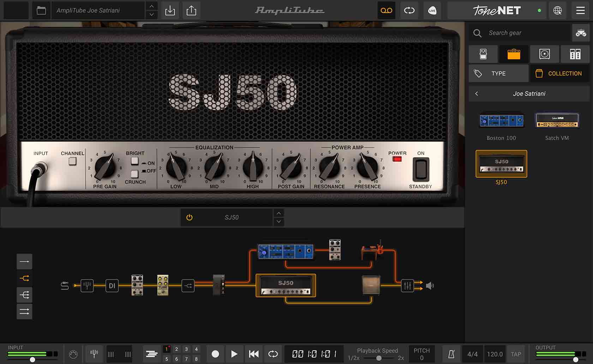The height and width of the screenshot is (364, 593).
Task: Click the POST GAIN knob
Action: tap(291, 166)
